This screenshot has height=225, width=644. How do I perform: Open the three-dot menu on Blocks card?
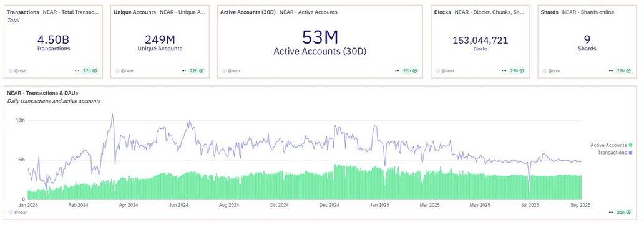[504, 70]
